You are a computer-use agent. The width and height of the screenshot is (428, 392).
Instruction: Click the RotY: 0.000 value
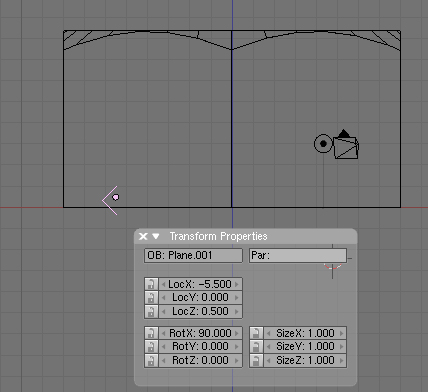(200, 347)
